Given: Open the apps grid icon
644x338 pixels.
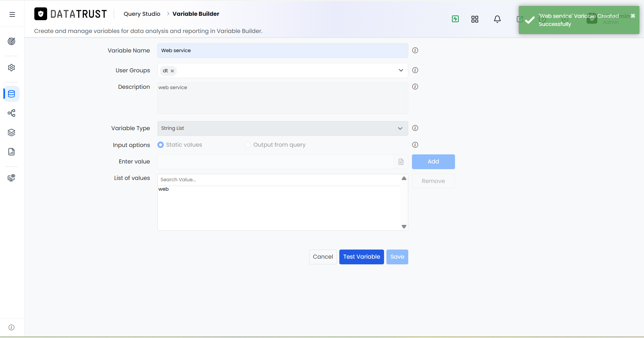Looking at the screenshot, I should click(475, 19).
